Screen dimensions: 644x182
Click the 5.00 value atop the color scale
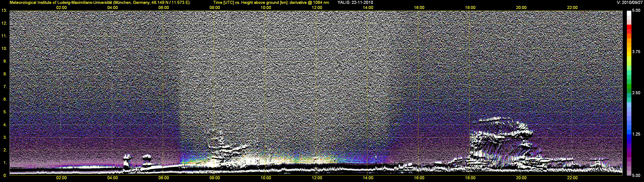[x=636, y=10]
